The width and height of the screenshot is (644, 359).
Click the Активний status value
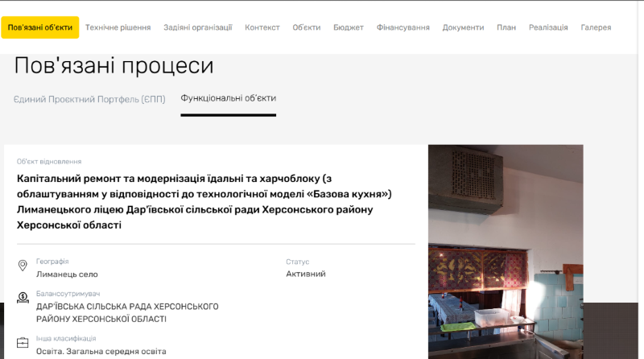coord(305,274)
